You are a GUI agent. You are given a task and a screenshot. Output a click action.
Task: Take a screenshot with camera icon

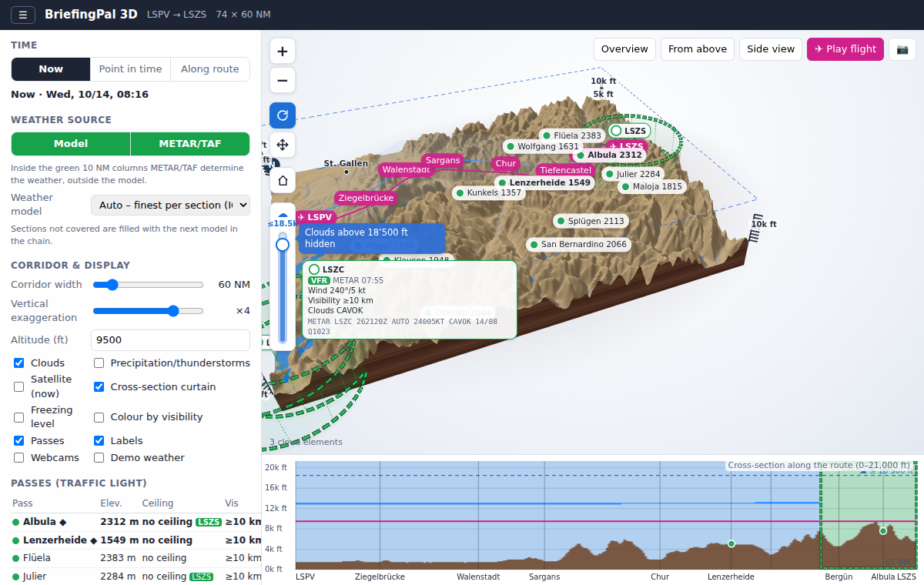click(902, 49)
